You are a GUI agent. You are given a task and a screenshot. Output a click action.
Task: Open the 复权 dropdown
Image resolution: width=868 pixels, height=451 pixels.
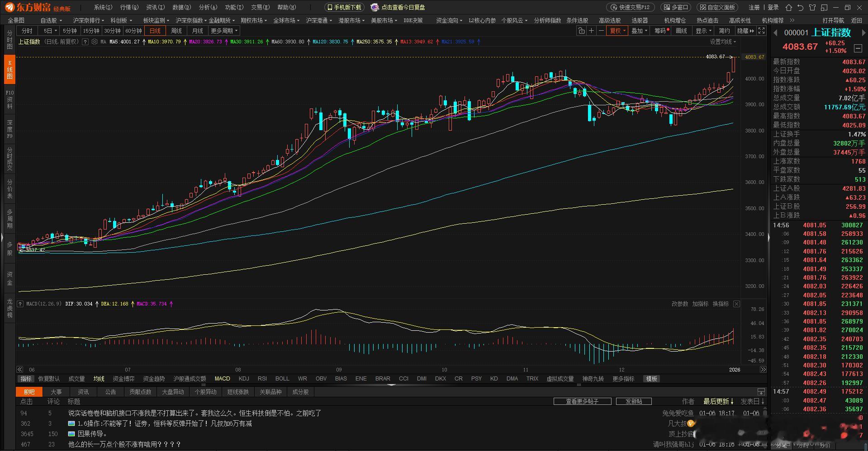[617, 31]
